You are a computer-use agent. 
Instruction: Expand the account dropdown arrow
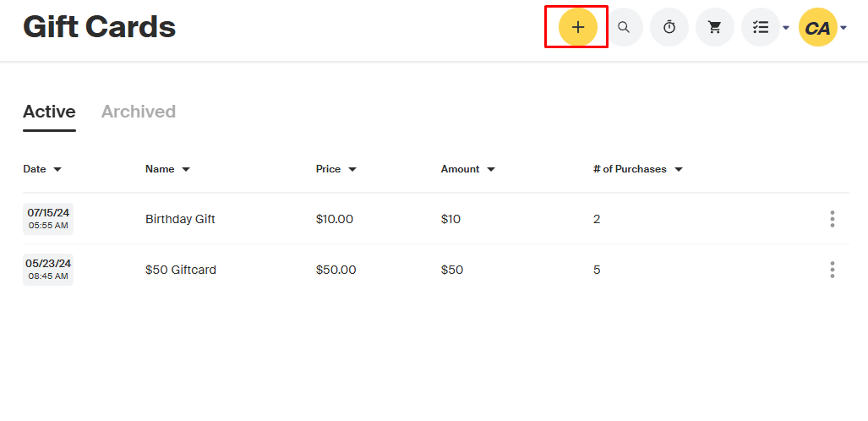(843, 28)
